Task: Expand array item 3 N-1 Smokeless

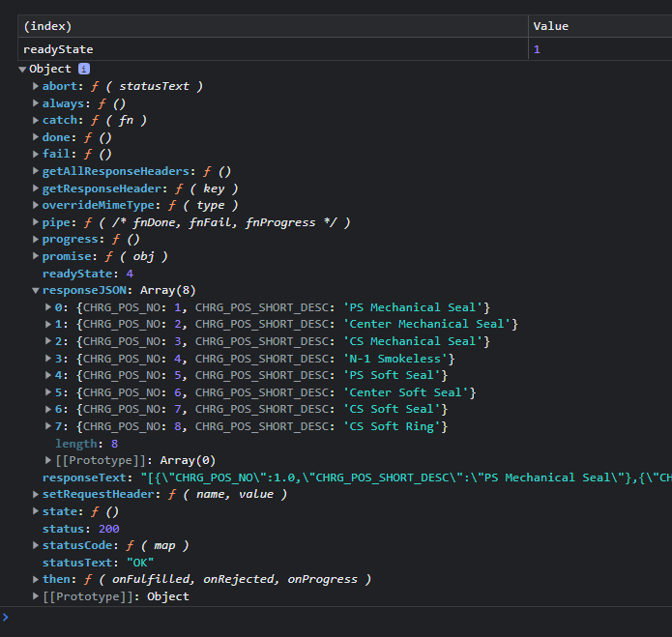Action: pos(49,358)
